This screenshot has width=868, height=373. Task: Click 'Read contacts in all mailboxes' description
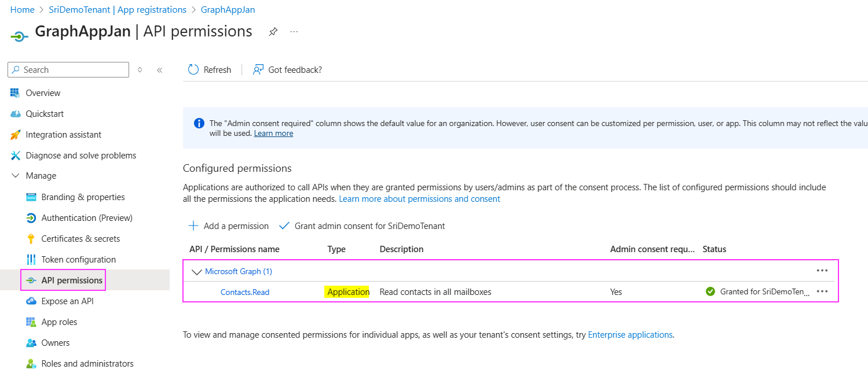coord(435,292)
